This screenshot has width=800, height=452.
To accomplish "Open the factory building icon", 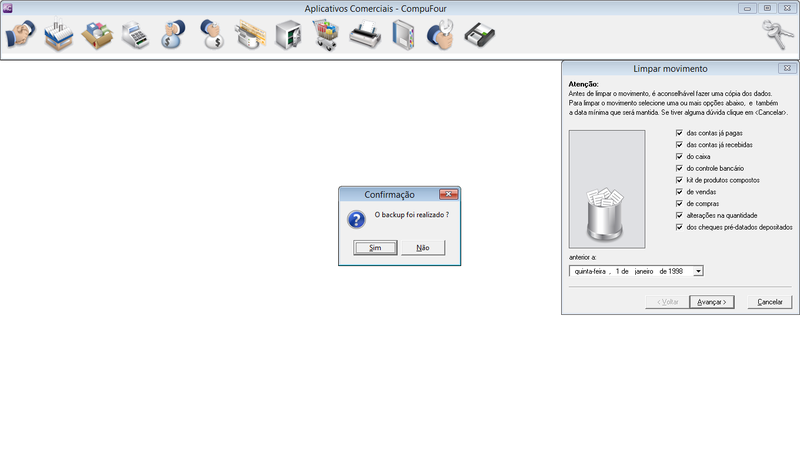I will click(58, 36).
